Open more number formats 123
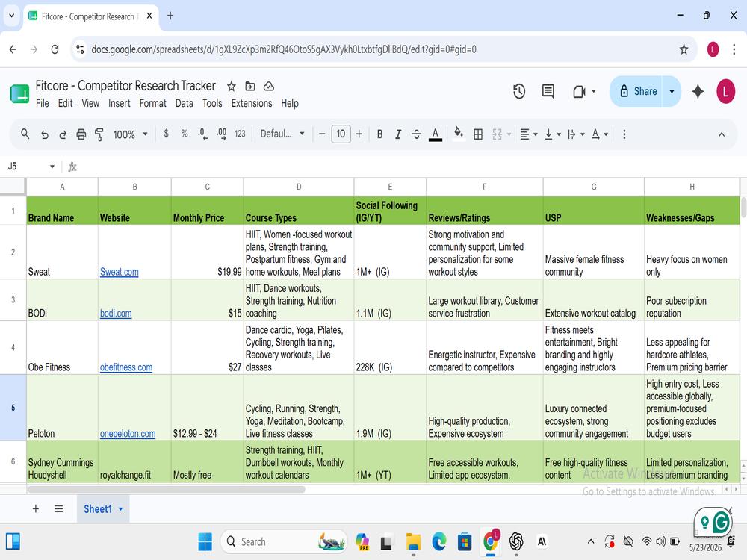Image resolution: width=747 pixels, height=560 pixels. click(240, 134)
